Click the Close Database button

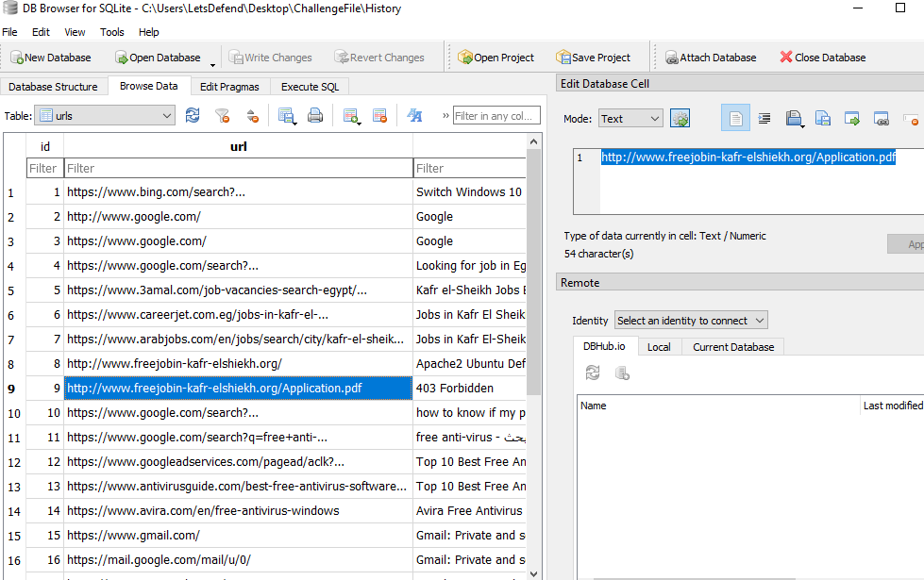(x=822, y=58)
